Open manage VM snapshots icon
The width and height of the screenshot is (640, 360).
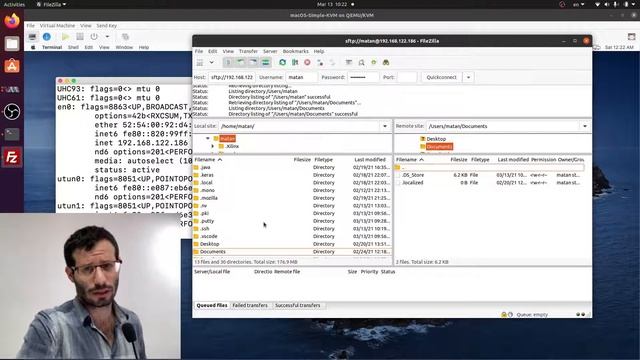[x=125, y=37]
